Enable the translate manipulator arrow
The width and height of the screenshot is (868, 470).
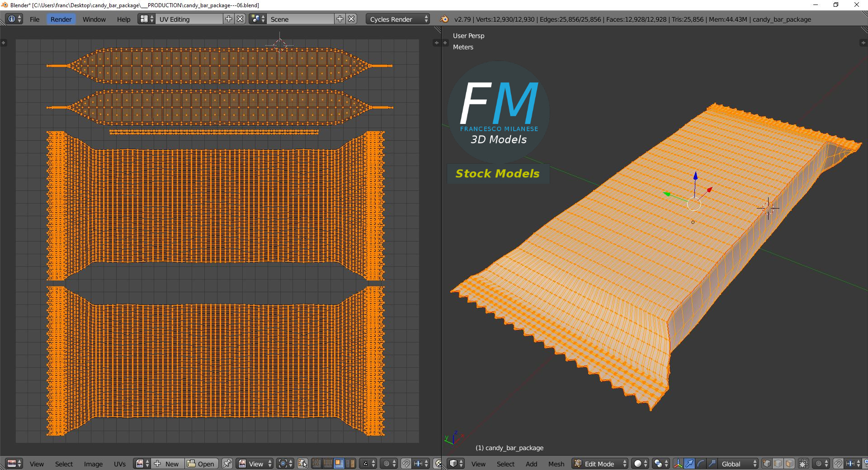(x=689, y=464)
